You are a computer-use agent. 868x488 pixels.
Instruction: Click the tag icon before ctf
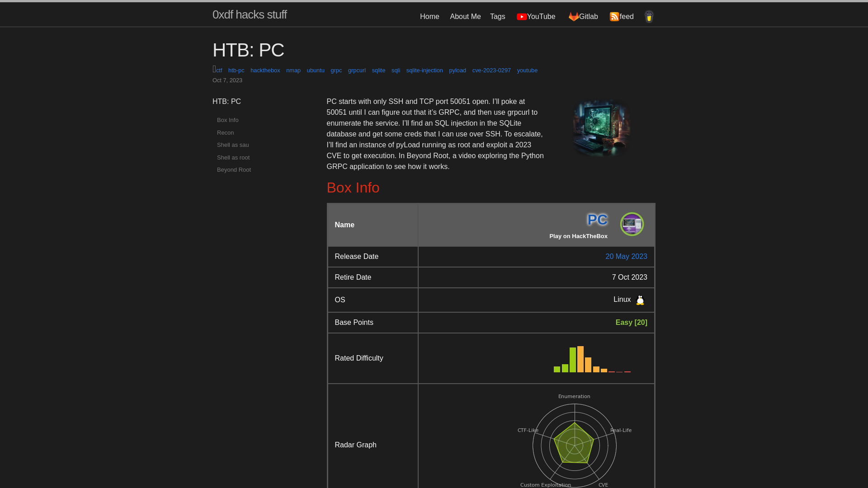214,69
